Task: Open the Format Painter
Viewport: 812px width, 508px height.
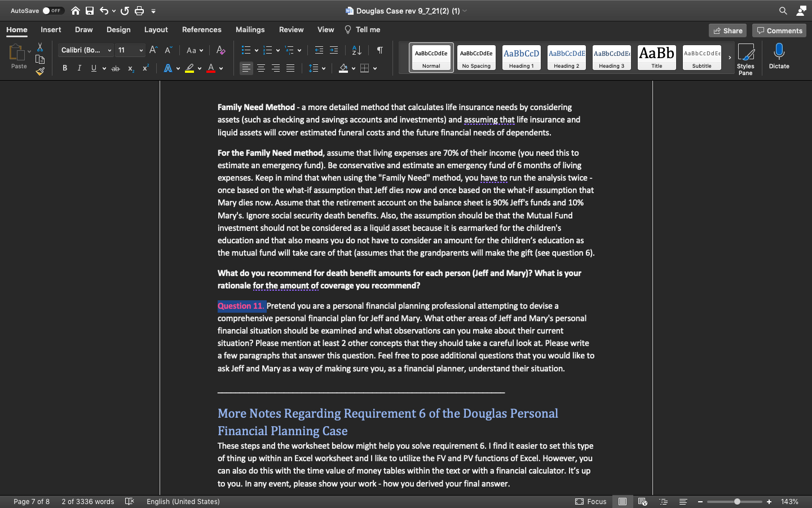Action: (x=40, y=71)
